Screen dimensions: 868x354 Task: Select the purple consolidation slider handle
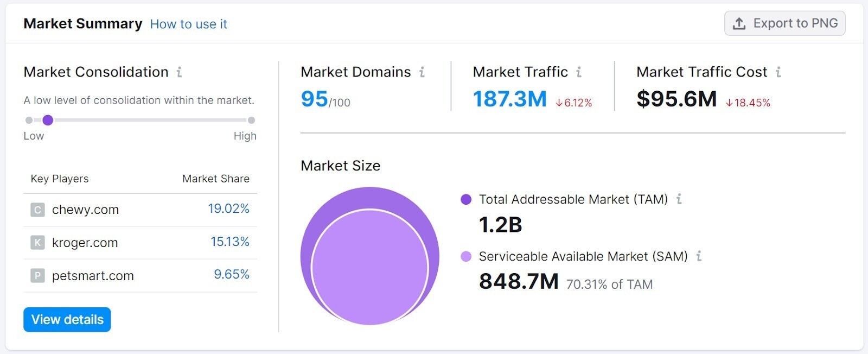coord(48,120)
